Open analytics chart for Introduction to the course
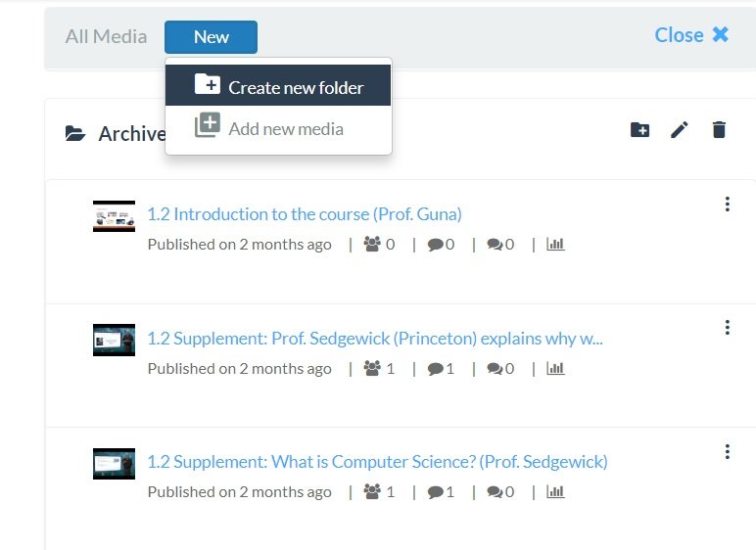756x550 pixels. pyautogui.click(x=555, y=244)
